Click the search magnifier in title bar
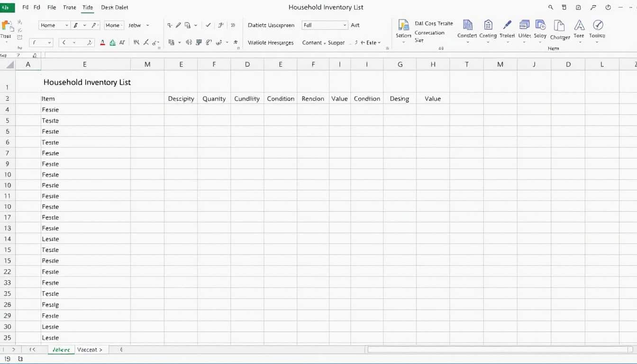The width and height of the screenshot is (637, 364). 551,7
